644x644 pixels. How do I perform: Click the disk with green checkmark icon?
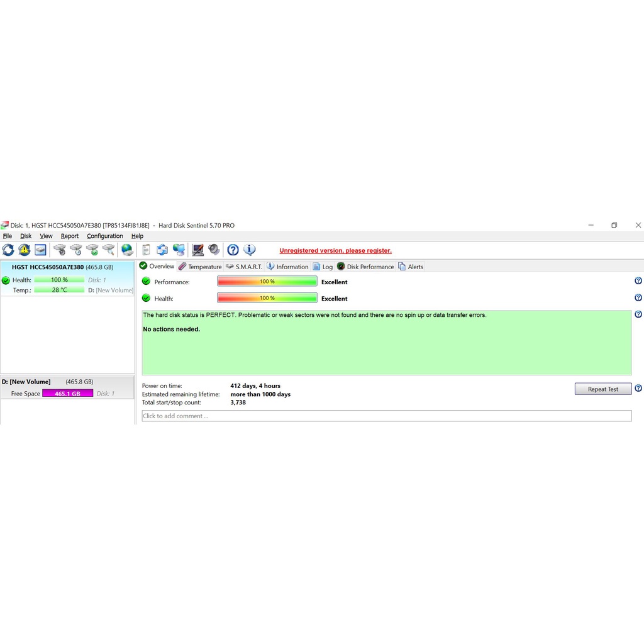point(92,250)
